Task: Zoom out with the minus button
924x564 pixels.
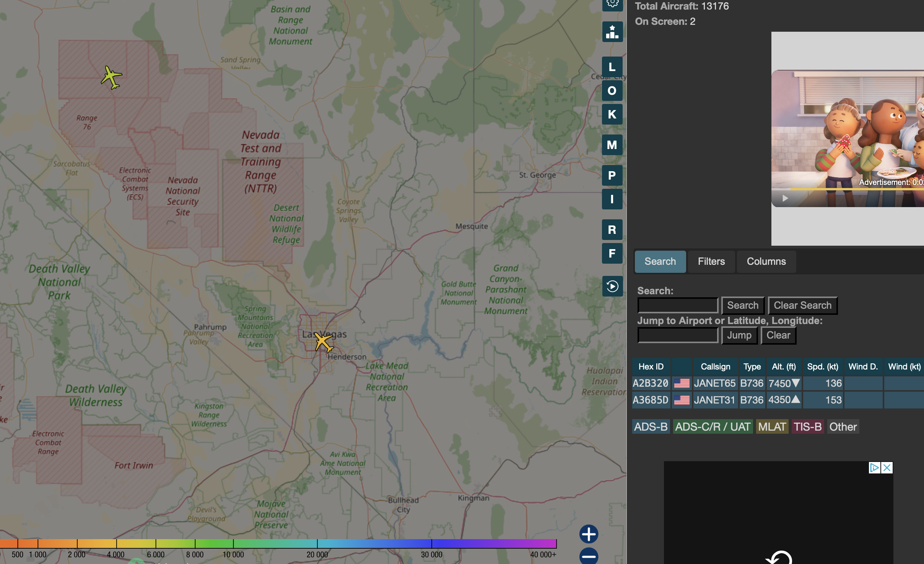Action: click(589, 556)
